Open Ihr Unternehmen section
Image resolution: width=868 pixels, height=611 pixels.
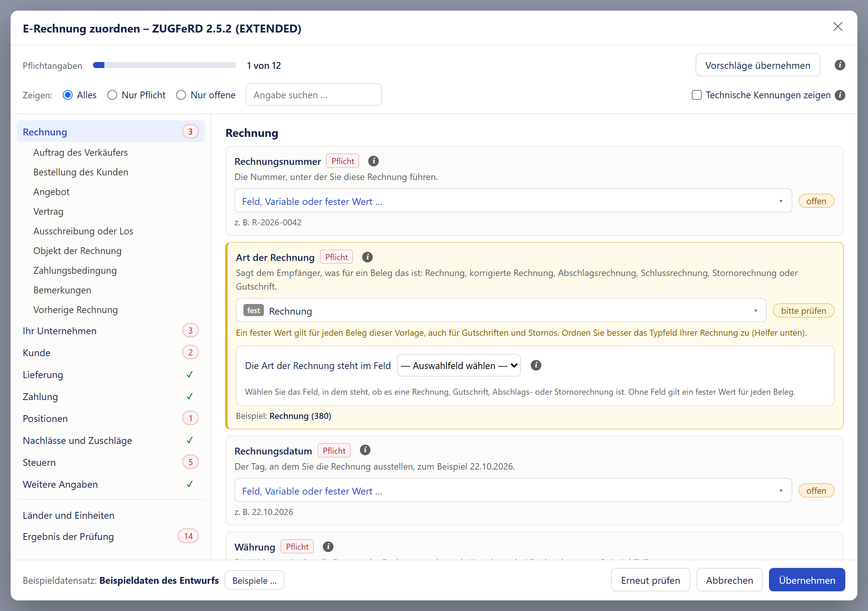pos(111,331)
